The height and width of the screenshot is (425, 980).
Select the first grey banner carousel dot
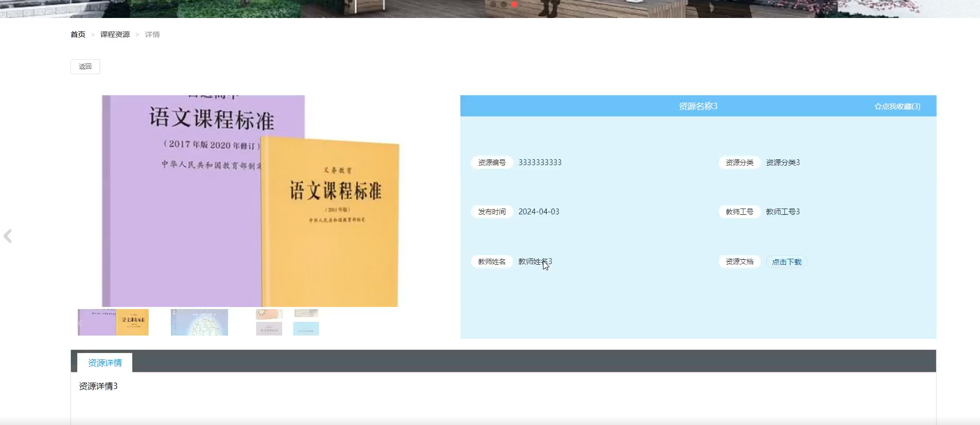point(493,4)
